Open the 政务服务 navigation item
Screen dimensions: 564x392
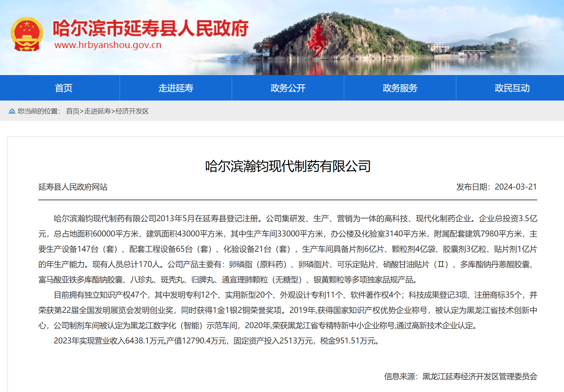(400, 88)
